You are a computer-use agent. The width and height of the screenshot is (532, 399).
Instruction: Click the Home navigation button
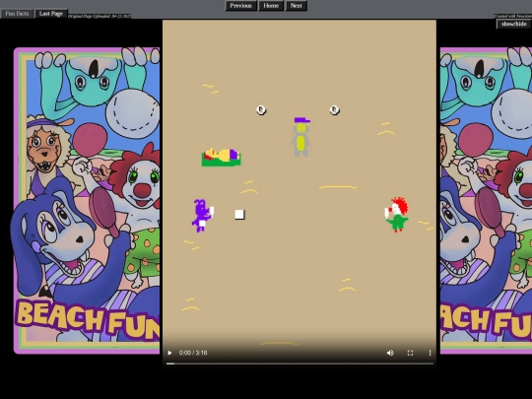(271, 6)
